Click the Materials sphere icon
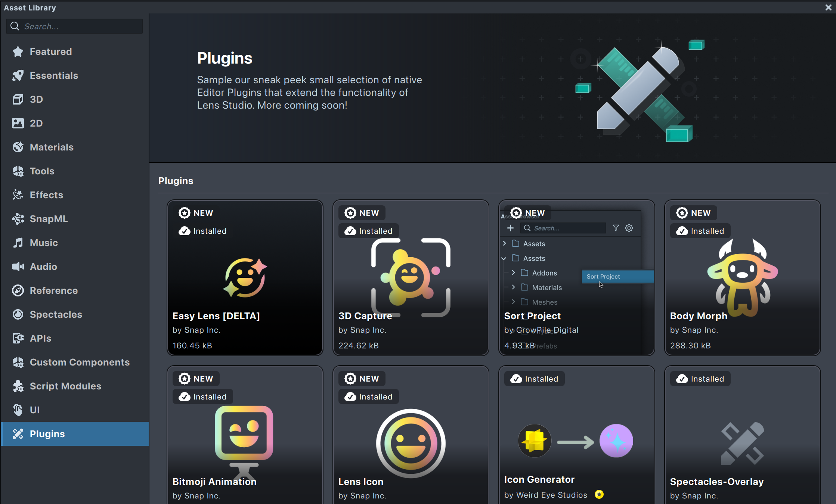The width and height of the screenshot is (836, 504). tap(18, 147)
